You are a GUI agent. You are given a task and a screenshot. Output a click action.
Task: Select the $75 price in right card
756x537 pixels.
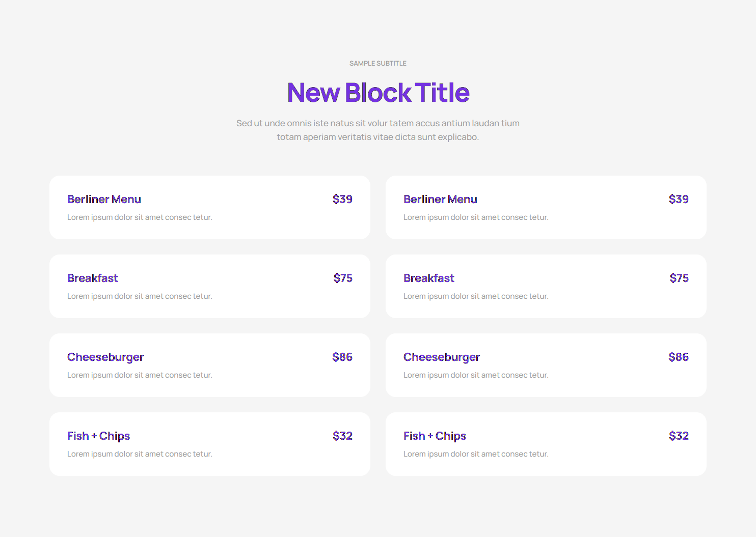pos(679,278)
